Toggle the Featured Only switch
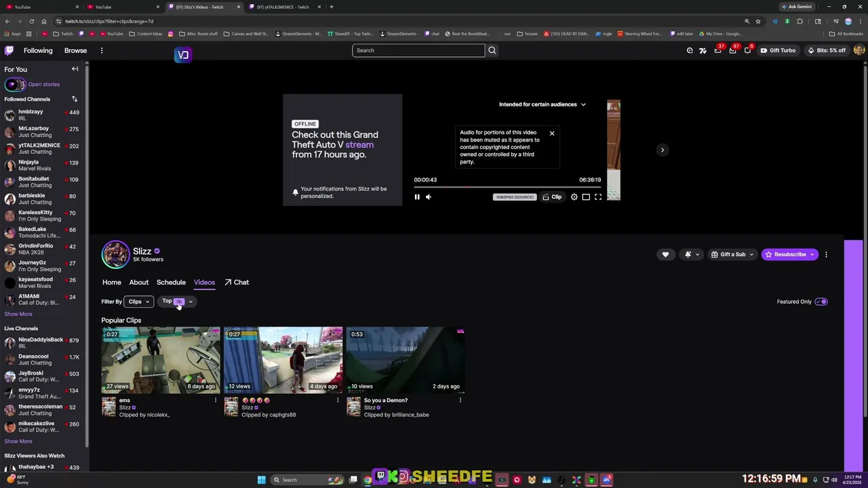868x488 pixels. (x=821, y=302)
